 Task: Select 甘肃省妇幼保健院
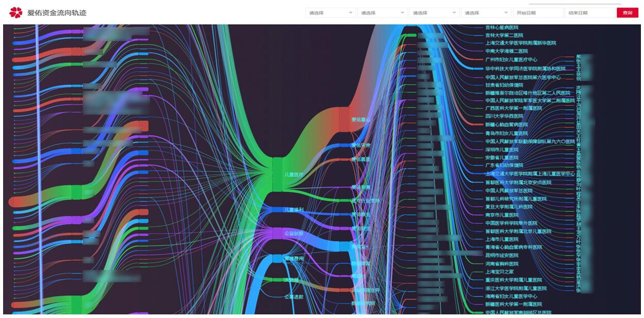504,85
